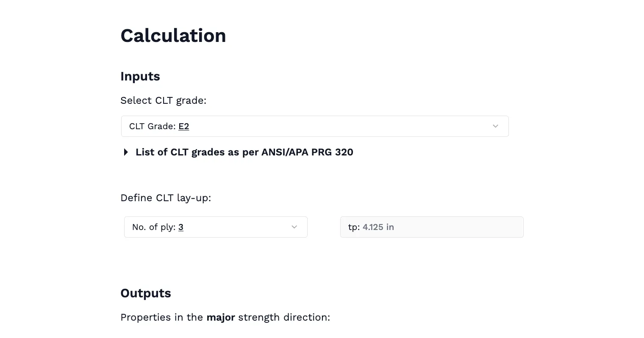Click the chevron on the No. of ply selector

[294, 227]
